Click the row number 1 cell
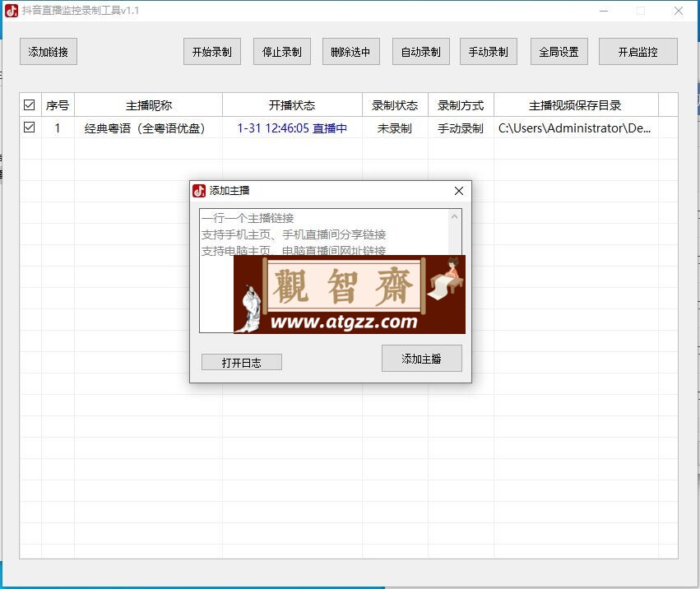 coord(58,128)
